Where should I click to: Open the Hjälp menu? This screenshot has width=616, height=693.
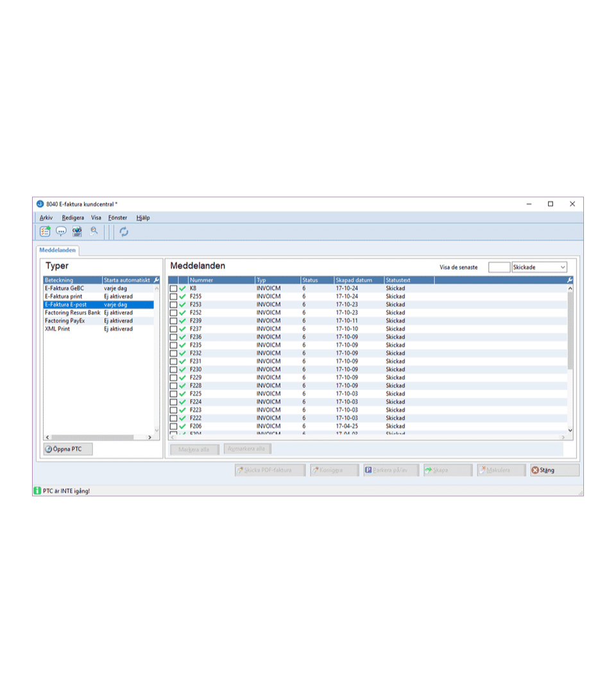coord(142,218)
